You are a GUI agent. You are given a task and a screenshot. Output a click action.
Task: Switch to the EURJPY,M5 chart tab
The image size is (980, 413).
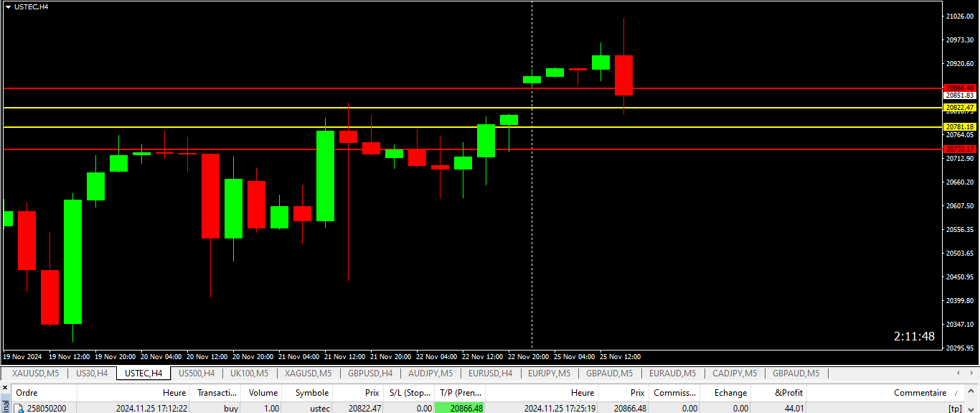pyautogui.click(x=549, y=373)
